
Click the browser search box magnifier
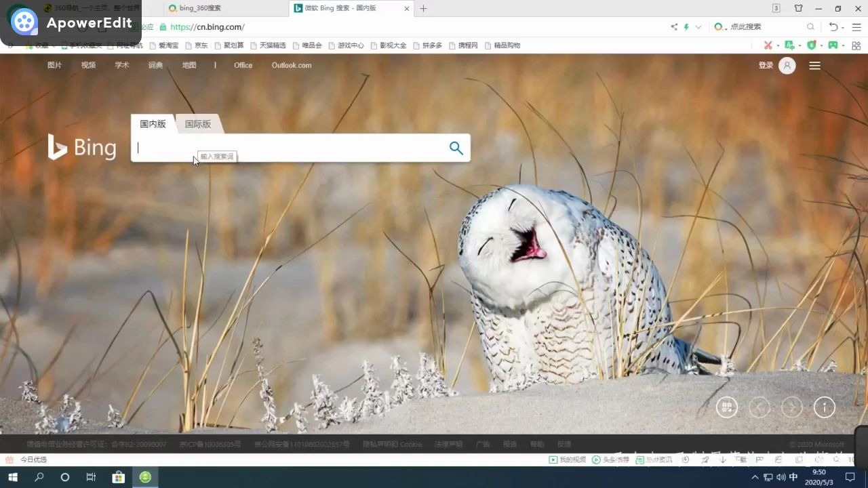tap(810, 27)
